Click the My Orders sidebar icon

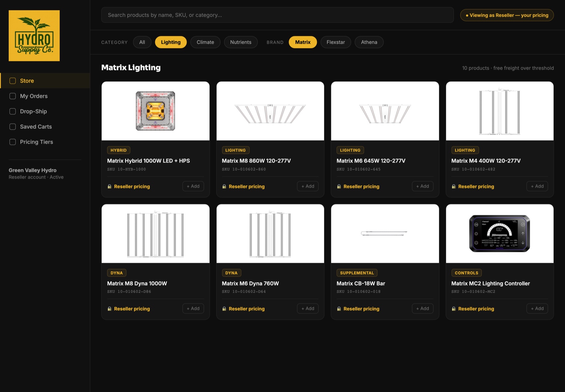pyautogui.click(x=13, y=96)
